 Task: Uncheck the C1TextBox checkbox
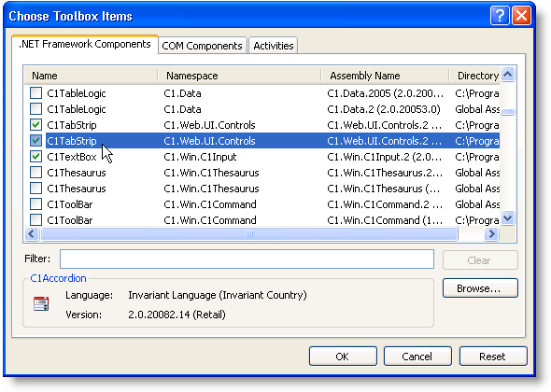tap(35, 156)
